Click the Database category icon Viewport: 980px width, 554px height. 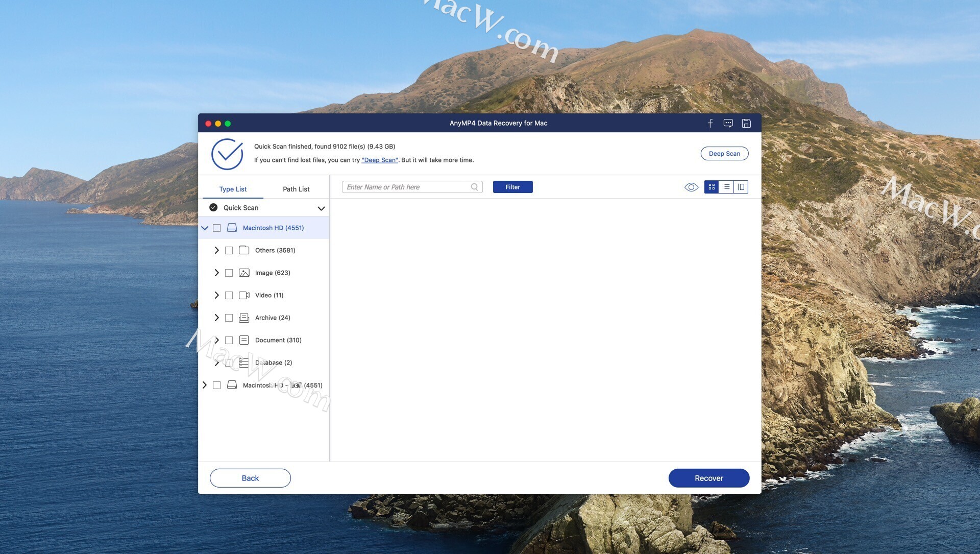pos(244,363)
